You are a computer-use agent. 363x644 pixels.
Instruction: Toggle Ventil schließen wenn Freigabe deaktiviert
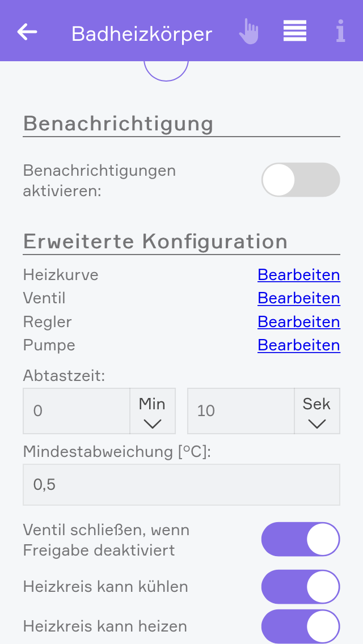click(x=301, y=539)
